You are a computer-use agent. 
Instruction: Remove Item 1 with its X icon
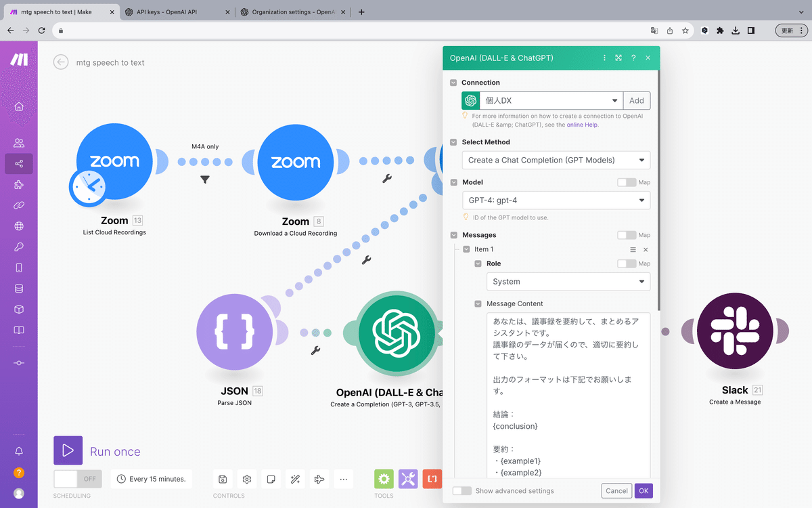[x=646, y=250]
